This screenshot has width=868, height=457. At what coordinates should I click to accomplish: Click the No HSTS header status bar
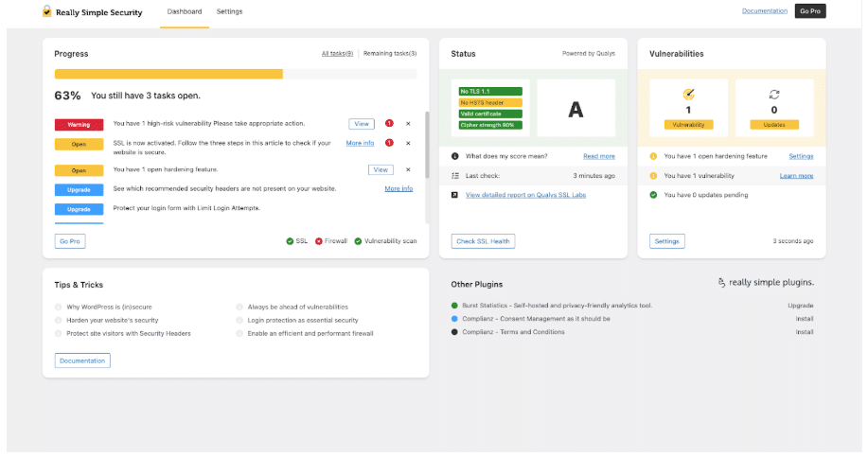point(490,103)
